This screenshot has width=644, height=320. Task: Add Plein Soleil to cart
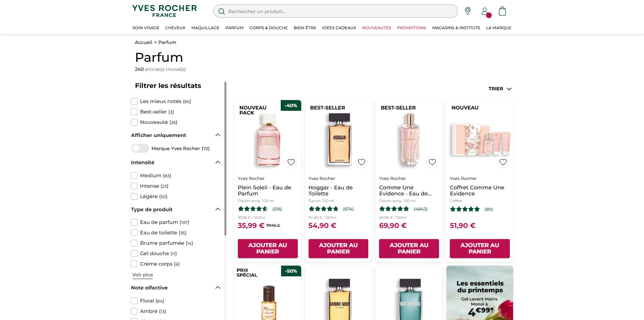tap(268, 248)
